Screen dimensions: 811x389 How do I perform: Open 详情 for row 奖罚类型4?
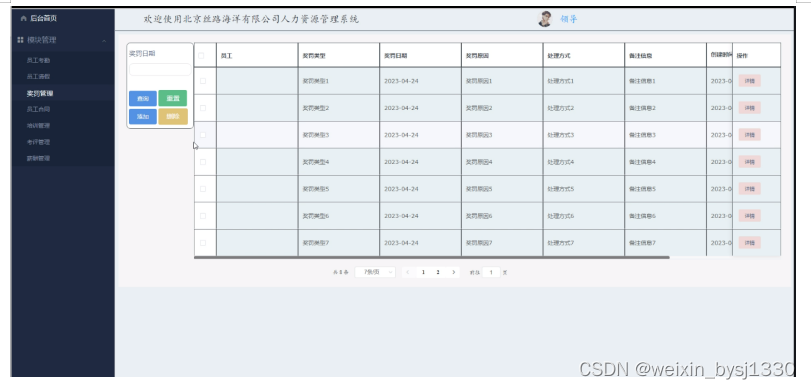pyautogui.click(x=749, y=162)
